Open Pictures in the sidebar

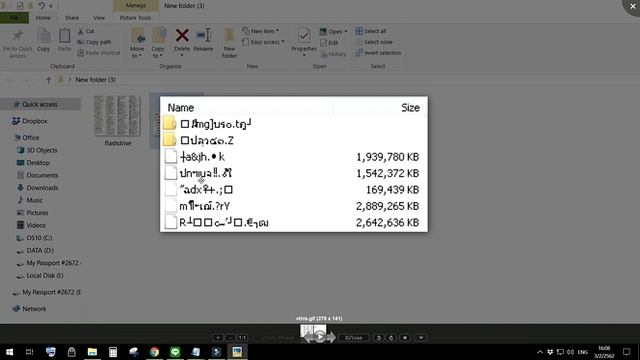pos(33,213)
